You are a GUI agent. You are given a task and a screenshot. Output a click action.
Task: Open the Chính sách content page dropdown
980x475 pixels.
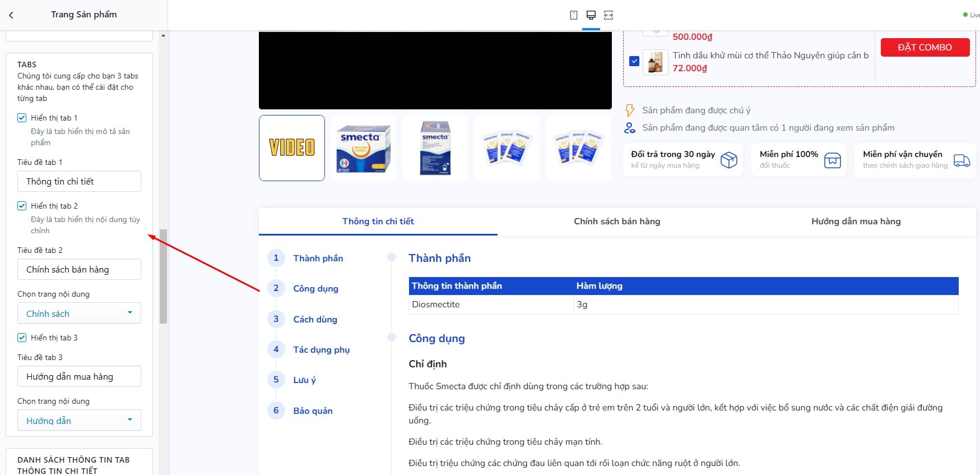pos(79,313)
